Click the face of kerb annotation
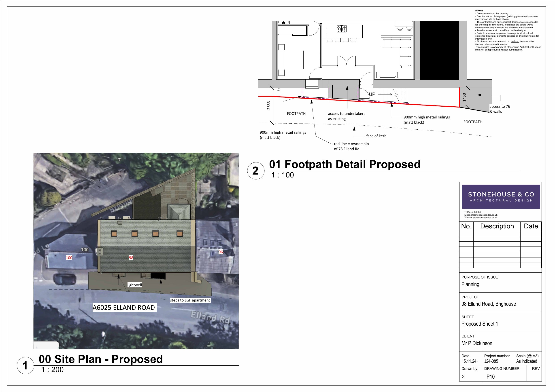This screenshot has height=392, width=555. 376,136
